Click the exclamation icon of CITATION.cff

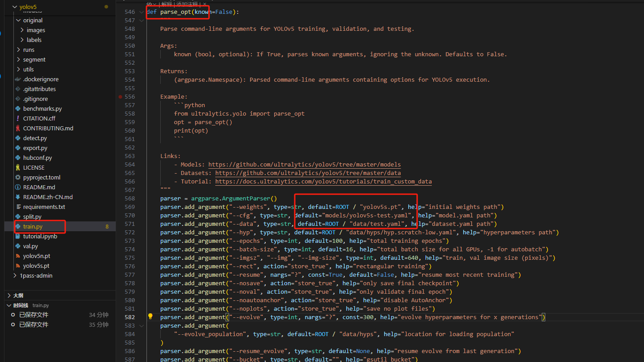point(18,118)
